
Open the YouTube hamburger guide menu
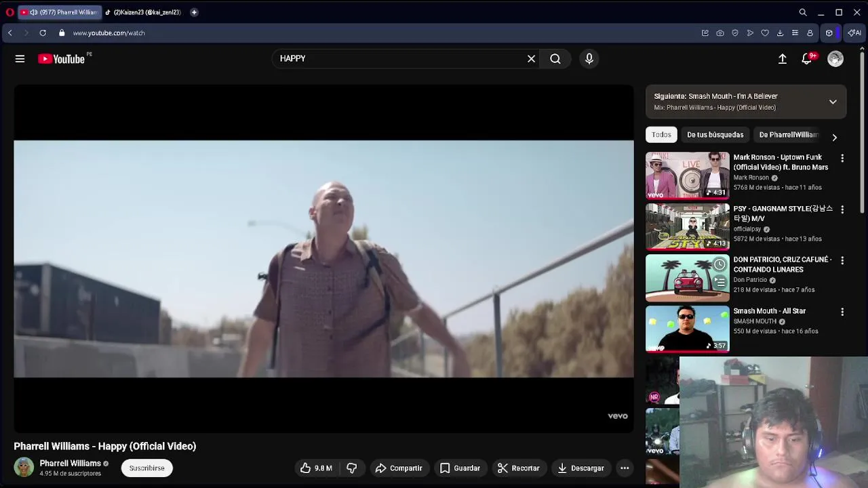pos(20,59)
